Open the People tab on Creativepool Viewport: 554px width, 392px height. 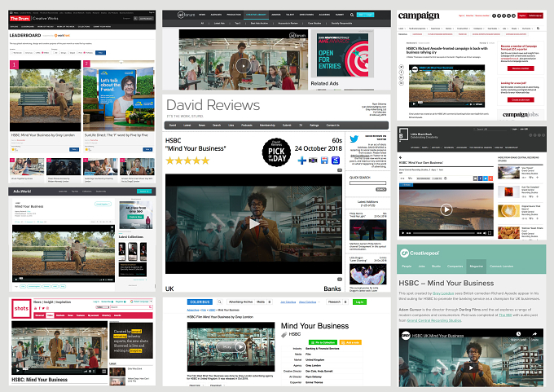coord(407,266)
